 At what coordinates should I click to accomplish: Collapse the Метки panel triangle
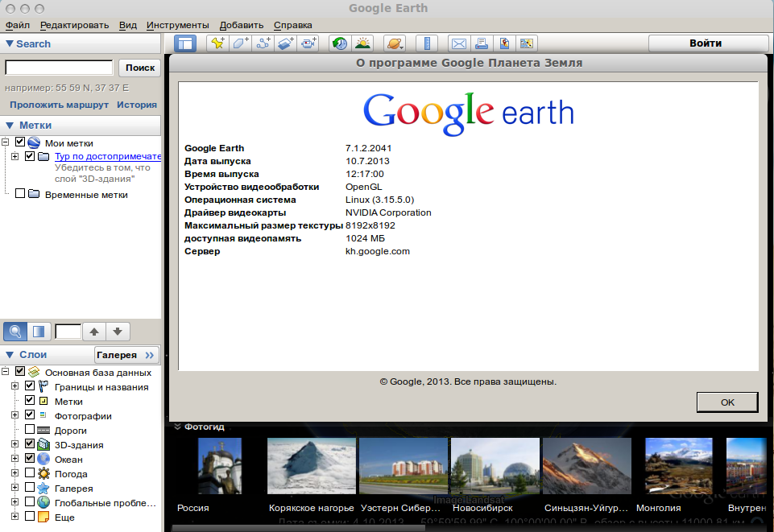click(10, 126)
